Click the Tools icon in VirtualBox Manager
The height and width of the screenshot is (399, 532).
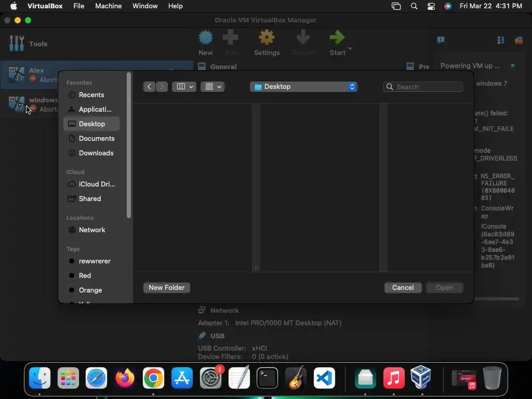pyautogui.click(x=17, y=44)
